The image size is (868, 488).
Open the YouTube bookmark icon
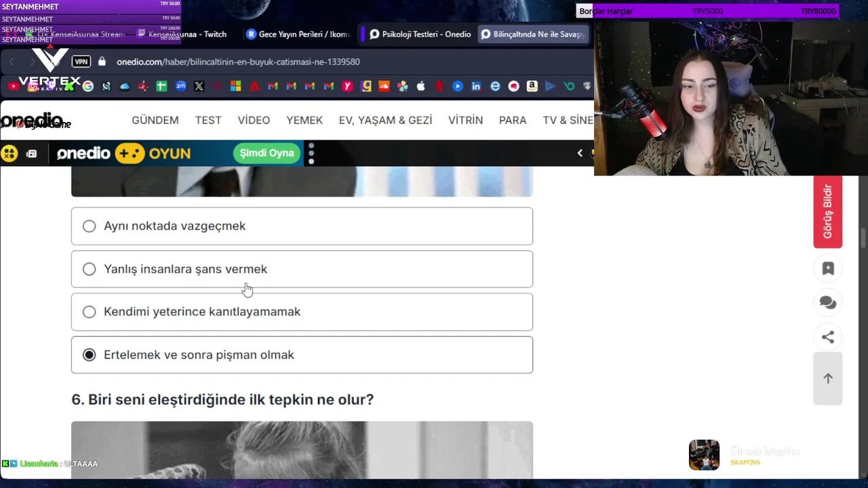tap(14, 86)
